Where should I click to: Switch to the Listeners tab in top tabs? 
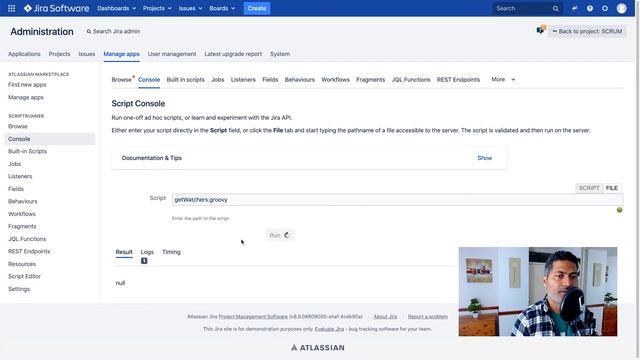(x=243, y=80)
